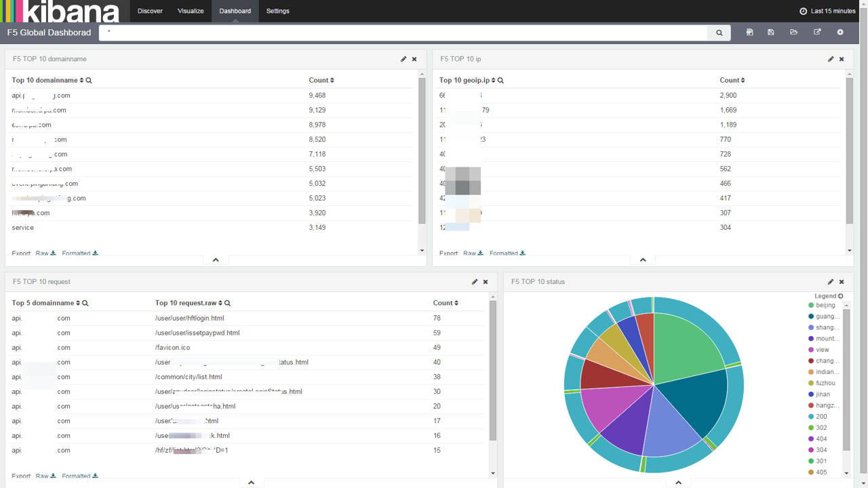The height and width of the screenshot is (488, 868).
Task: Click the /favicon.ico request cell
Action: coord(172,347)
